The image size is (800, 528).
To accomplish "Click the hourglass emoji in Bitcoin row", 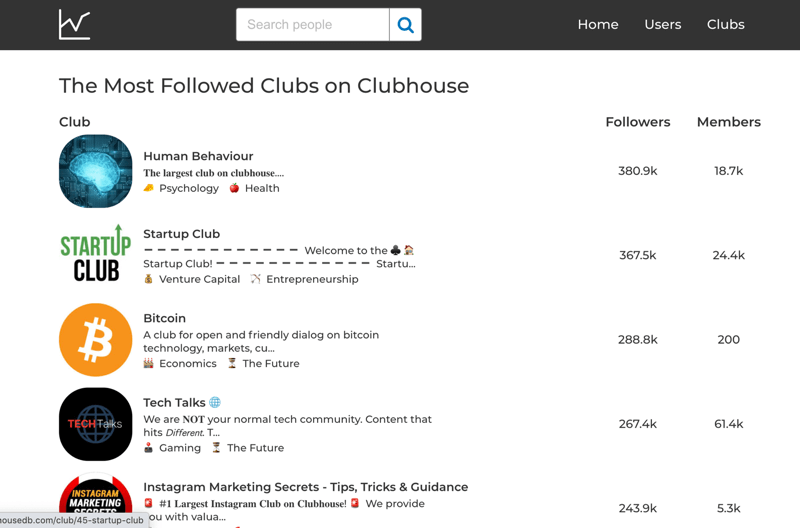I will [232, 363].
